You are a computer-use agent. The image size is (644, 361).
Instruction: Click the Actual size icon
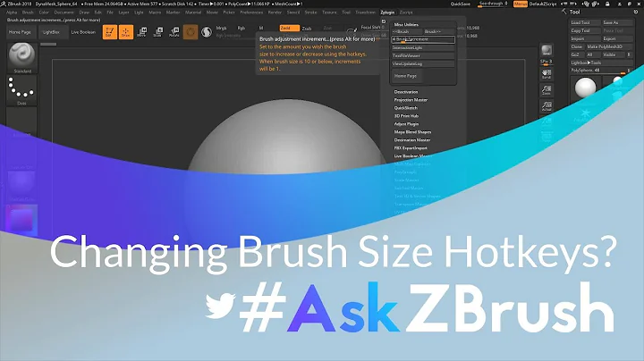point(547,106)
